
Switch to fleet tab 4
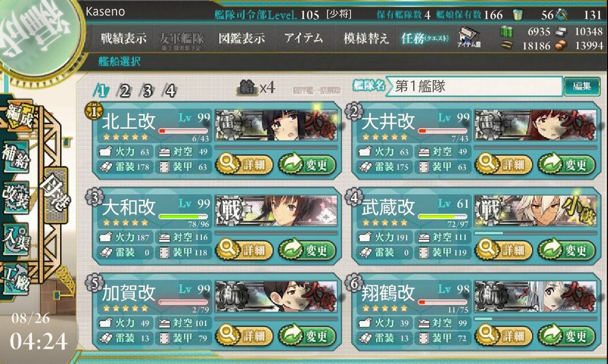pos(170,91)
